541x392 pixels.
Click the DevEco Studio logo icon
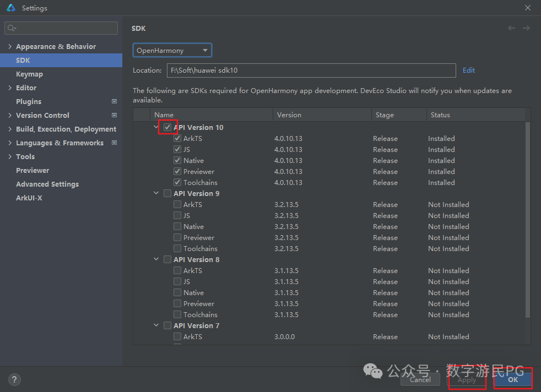(x=11, y=8)
